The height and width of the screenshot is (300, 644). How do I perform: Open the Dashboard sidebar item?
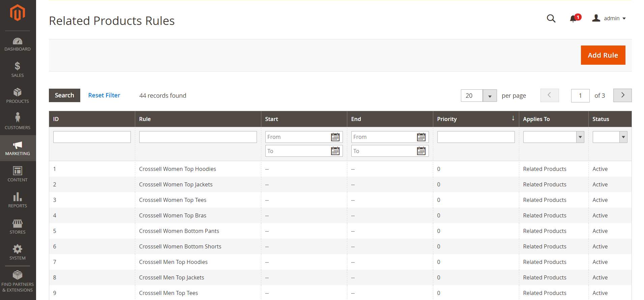(x=18, y=44)
